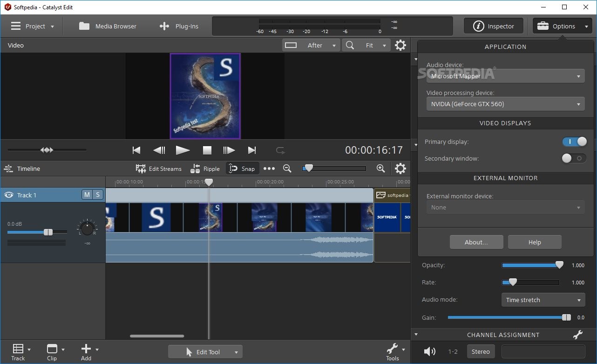Click the Stereo button

pos(481,351)
